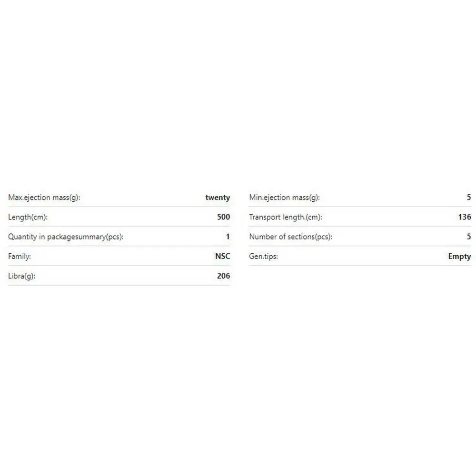Screen dimensions: 476x476
Task: Select the Length value 500
Action: 223,217
